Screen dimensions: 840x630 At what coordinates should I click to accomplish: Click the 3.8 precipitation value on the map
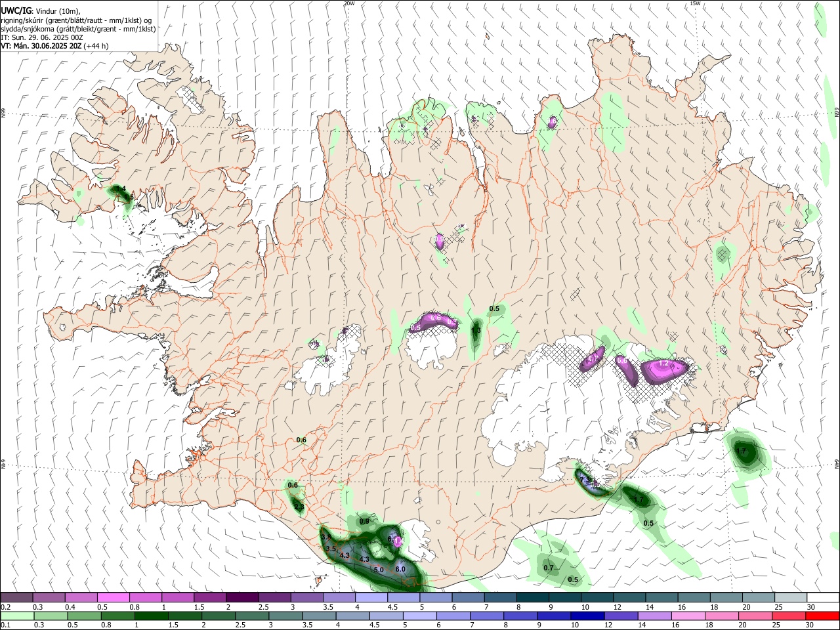(325, 537)
